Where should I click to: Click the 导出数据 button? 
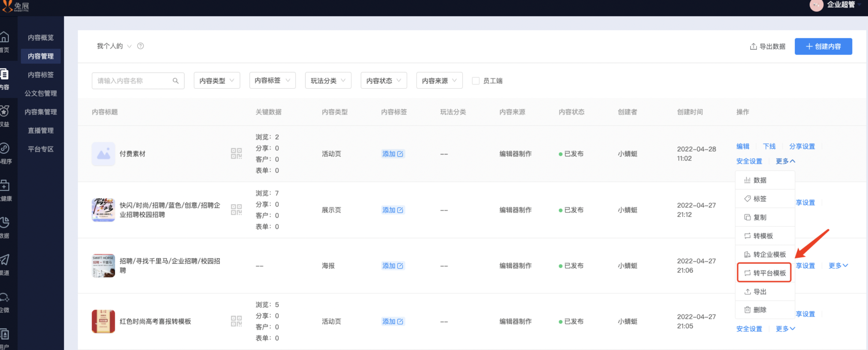click(x=767, y=46)
